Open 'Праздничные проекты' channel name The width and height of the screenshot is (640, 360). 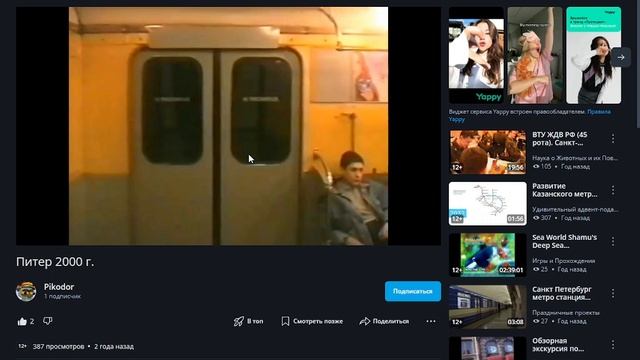(x=566, y=313)
